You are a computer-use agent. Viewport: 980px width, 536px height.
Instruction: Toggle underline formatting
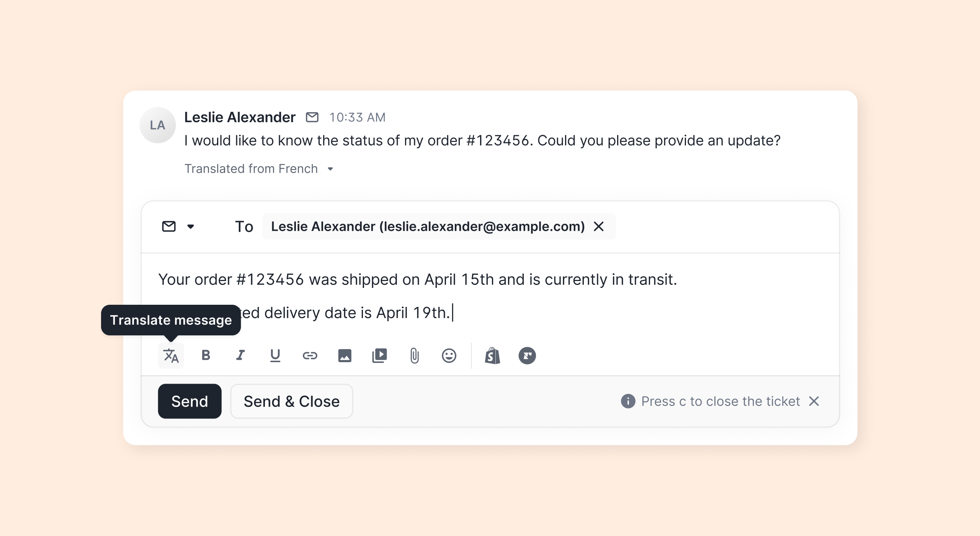pos(275,356)
